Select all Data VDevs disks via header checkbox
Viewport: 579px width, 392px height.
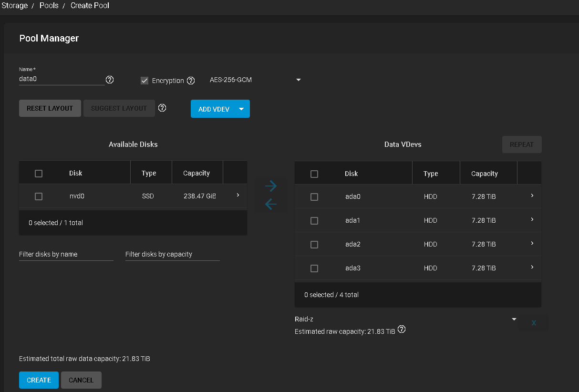pos(314,174)
